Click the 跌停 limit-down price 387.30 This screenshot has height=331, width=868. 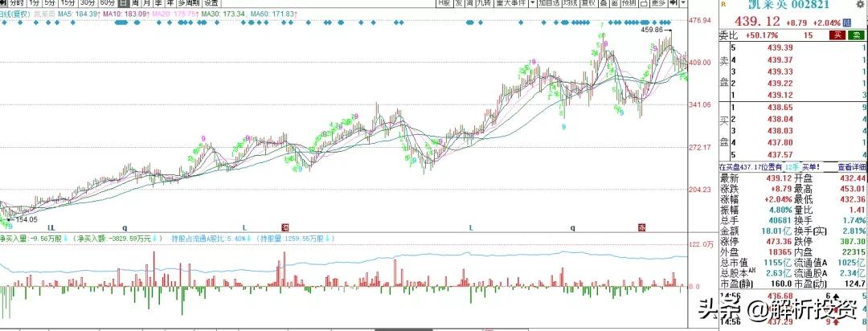tap(853, 241)
